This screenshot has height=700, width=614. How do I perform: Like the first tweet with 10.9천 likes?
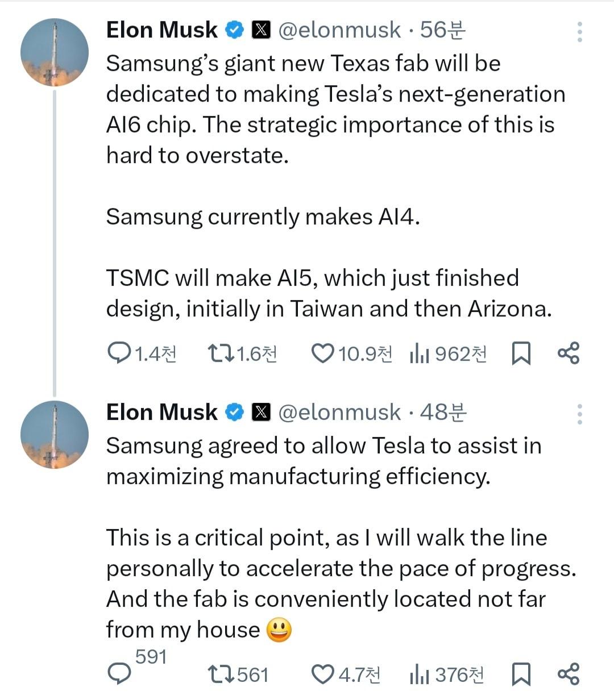pos(323,353)
